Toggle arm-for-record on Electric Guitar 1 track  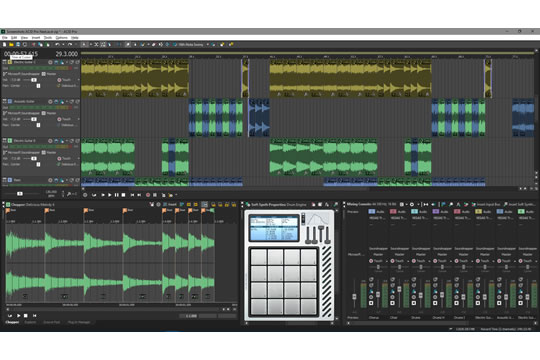[50, 62]
